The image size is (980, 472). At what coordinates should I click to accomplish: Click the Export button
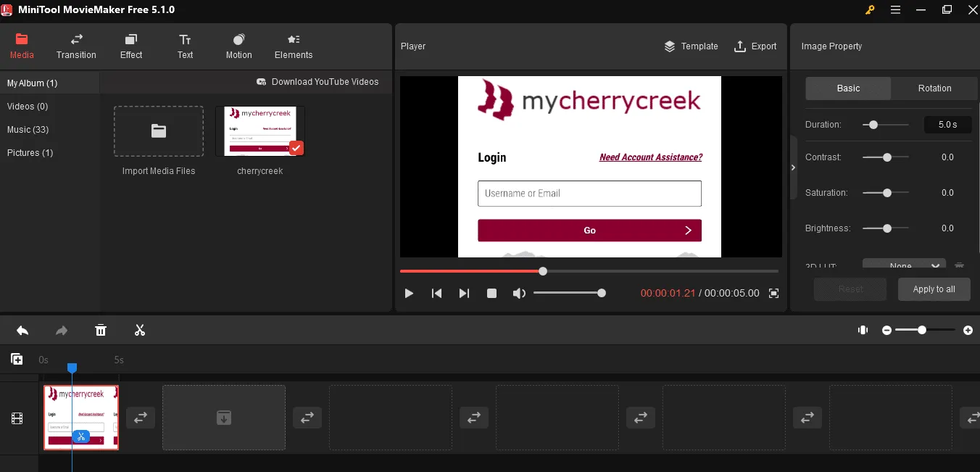755,46
